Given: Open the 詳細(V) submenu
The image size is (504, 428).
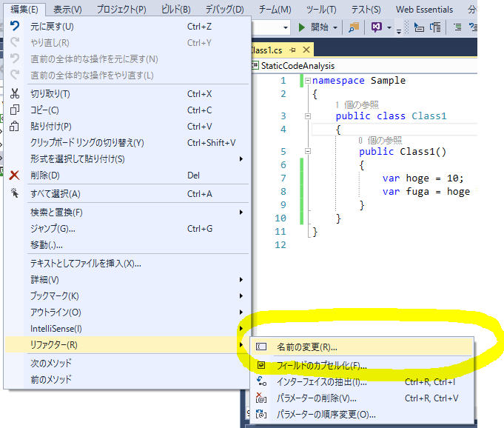Looking at the screenshot, I should pos(127,280).
